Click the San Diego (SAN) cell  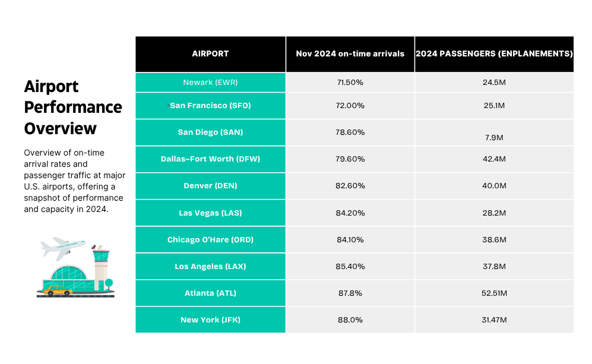[210, 132]
